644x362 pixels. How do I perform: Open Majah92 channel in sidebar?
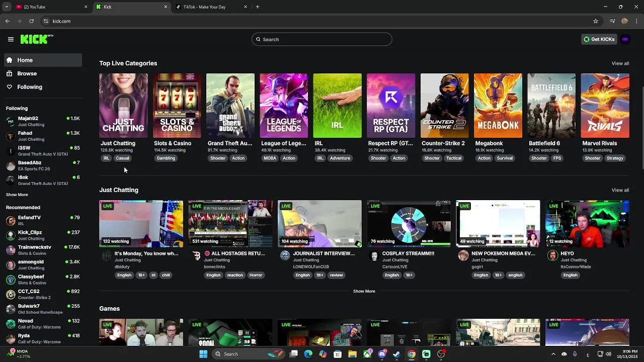pos(43,121)
